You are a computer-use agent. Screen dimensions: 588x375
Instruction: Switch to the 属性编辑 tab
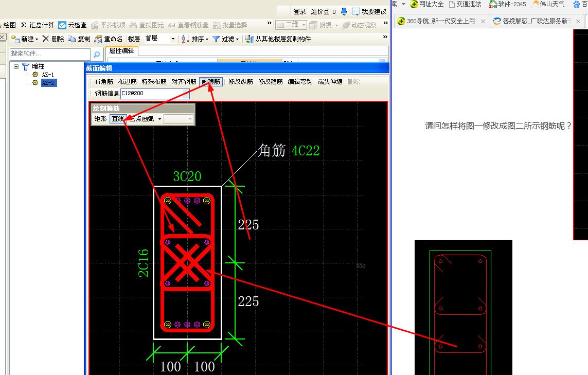tap(121, 51)
